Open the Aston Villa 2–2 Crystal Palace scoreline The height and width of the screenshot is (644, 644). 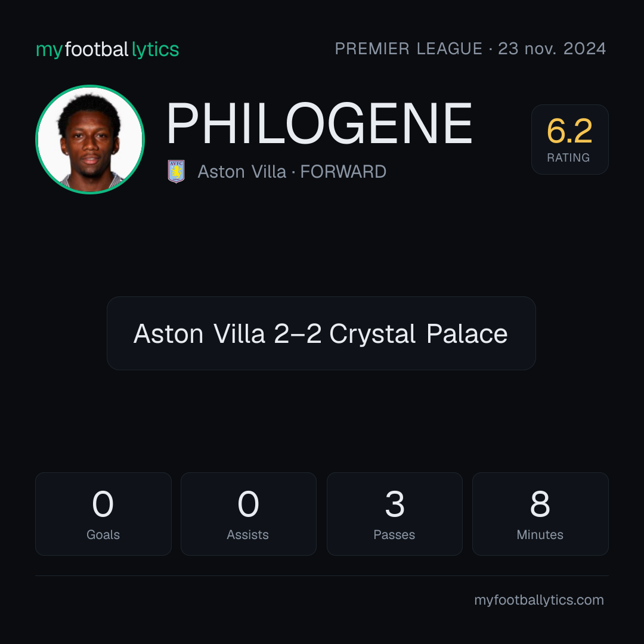[321, 333]
